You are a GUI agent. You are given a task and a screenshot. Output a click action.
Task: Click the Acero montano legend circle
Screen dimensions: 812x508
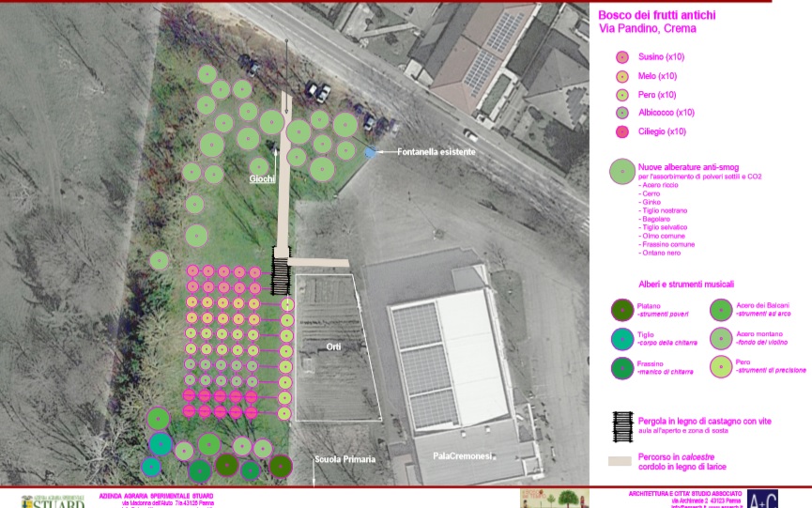click(x=721, y=338)
